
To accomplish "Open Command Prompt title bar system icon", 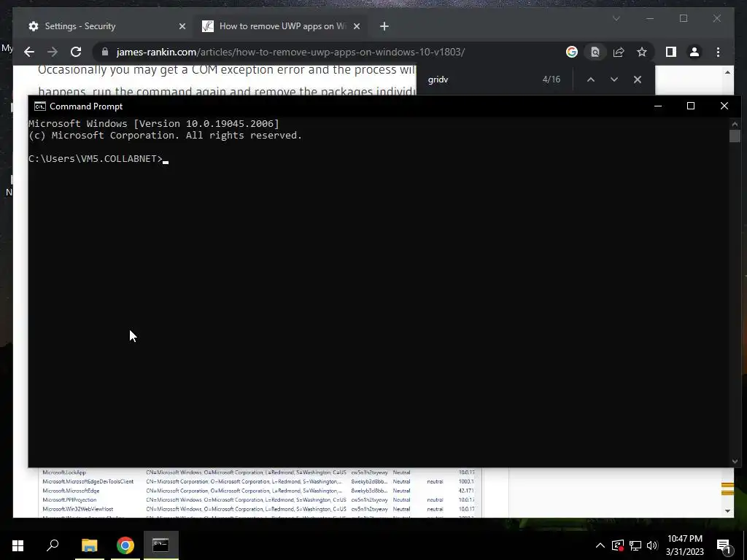I will (x=40, y=106).
